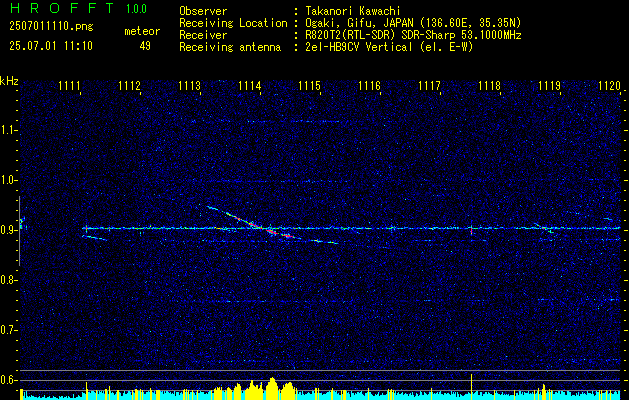Screen dimensions: 629x400
Task: Click the 1120 time marker
Action: [x=609, y=86]
